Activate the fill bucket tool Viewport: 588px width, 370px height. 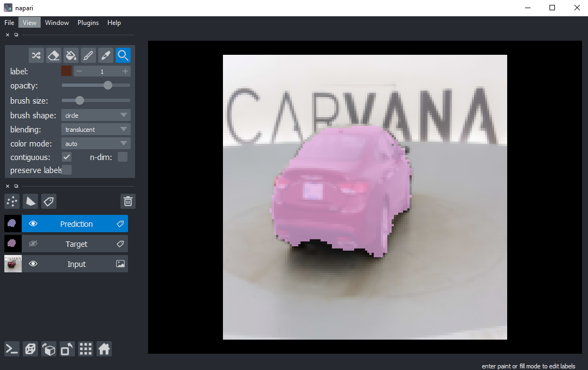pos(71,55)
